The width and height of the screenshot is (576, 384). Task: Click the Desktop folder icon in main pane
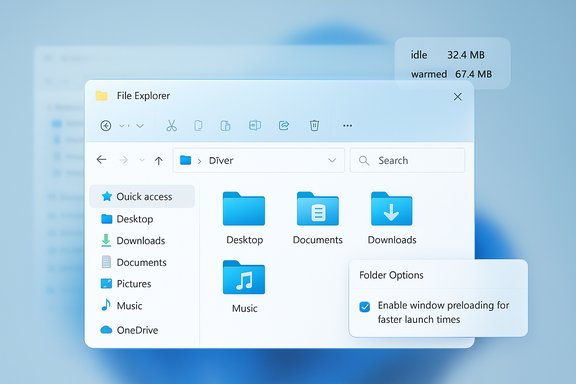pos(244,209)
